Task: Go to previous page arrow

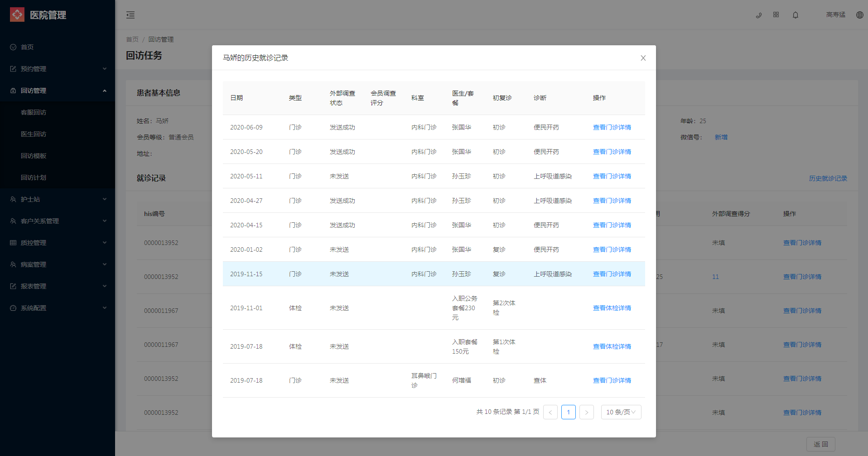Action: pos(550,412)
